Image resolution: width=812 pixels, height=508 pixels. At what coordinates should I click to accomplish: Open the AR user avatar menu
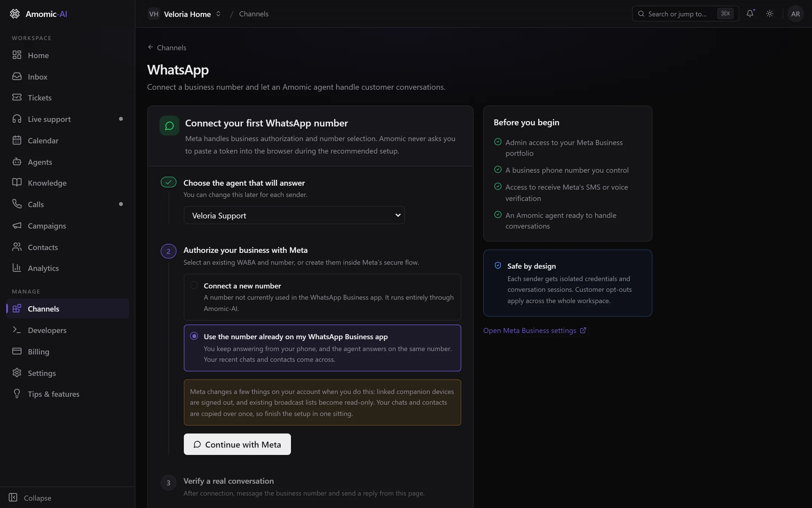click(795, 14)
